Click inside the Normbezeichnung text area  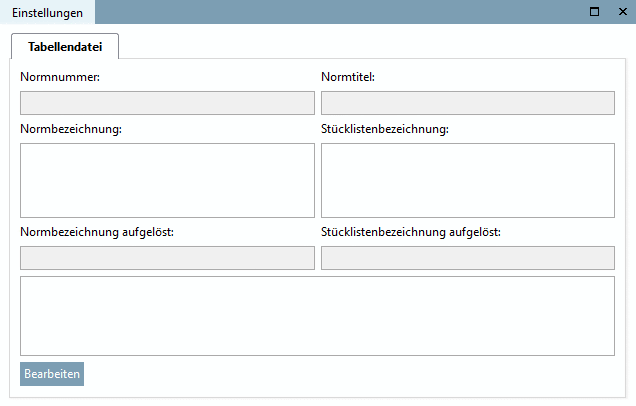click(167, 180)
